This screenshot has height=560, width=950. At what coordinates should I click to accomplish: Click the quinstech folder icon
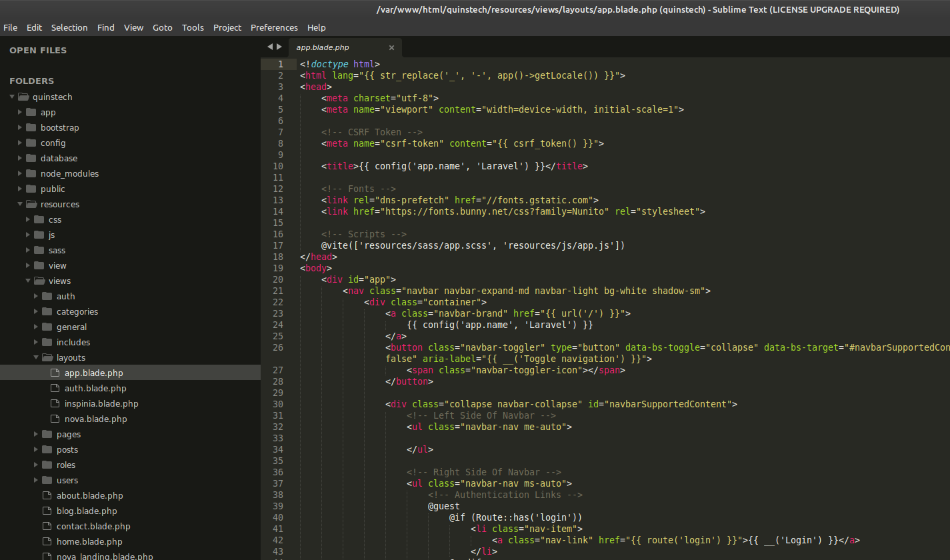(x=23, y=97)
